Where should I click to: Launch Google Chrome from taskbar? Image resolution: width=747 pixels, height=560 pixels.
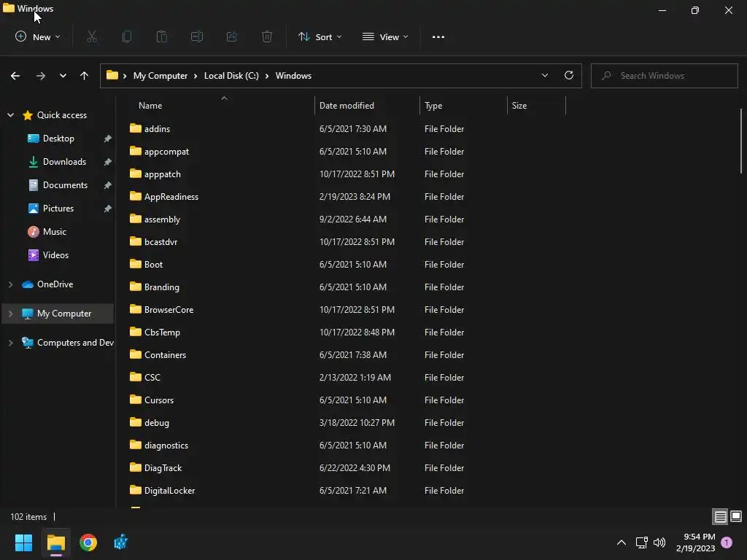(x=88, y=542)
